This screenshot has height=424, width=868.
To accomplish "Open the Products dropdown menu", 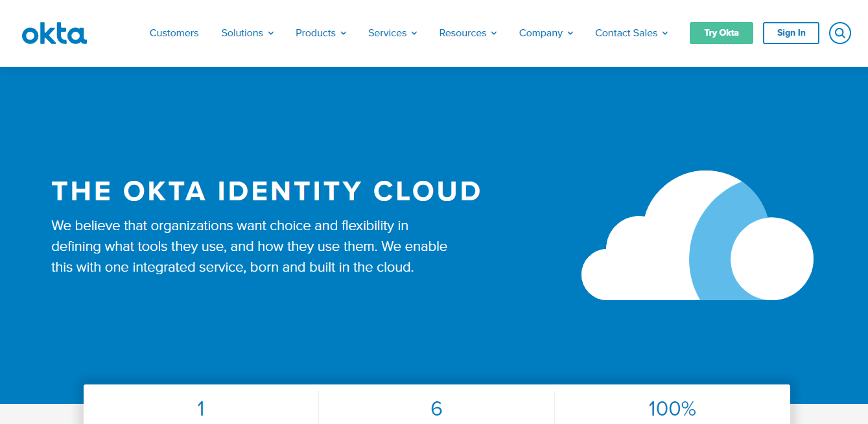I will tap(321, 33).
